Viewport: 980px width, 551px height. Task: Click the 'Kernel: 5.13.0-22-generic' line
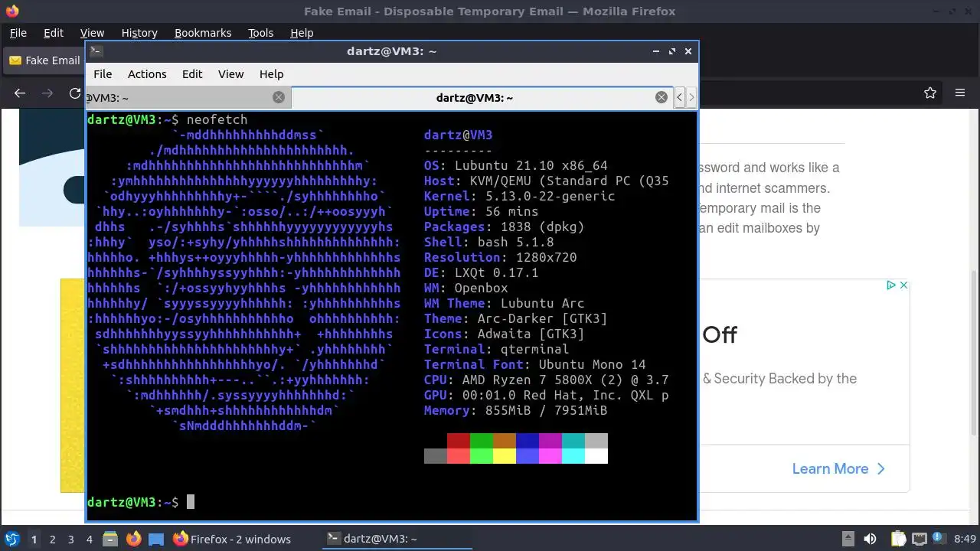[519, 196]
